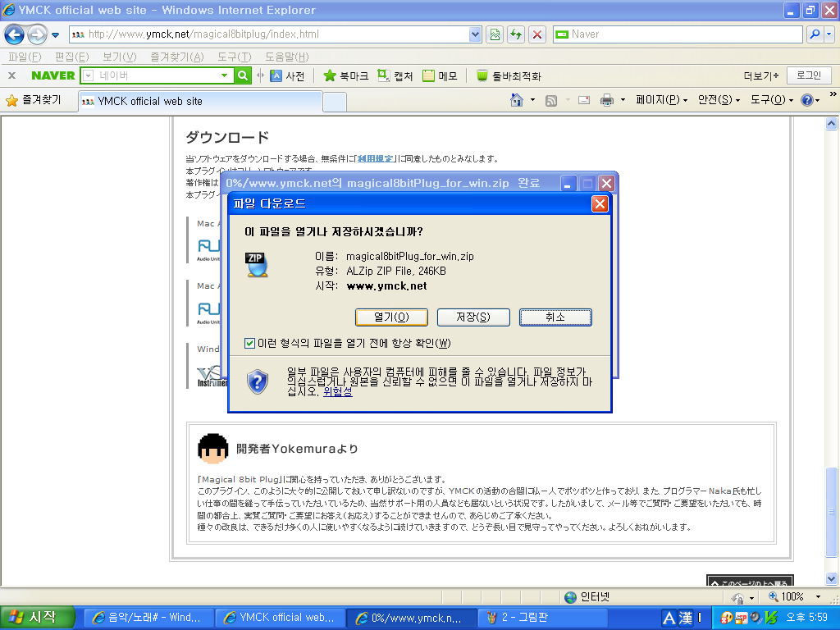Open the 도움말(H) menu
This screenshot has width=840, height=630.
click(286, 57)
